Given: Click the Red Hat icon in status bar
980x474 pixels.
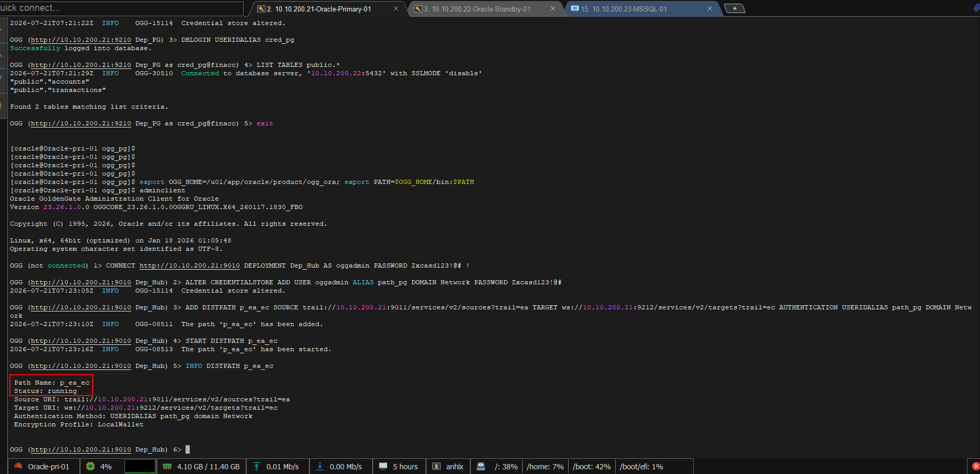Looking at the screenshot, I should 18,466.
